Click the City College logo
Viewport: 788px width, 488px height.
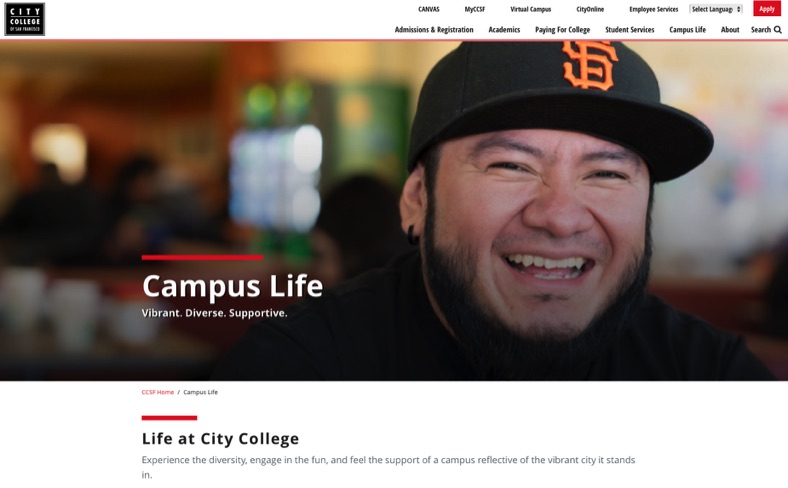[25, 19]
